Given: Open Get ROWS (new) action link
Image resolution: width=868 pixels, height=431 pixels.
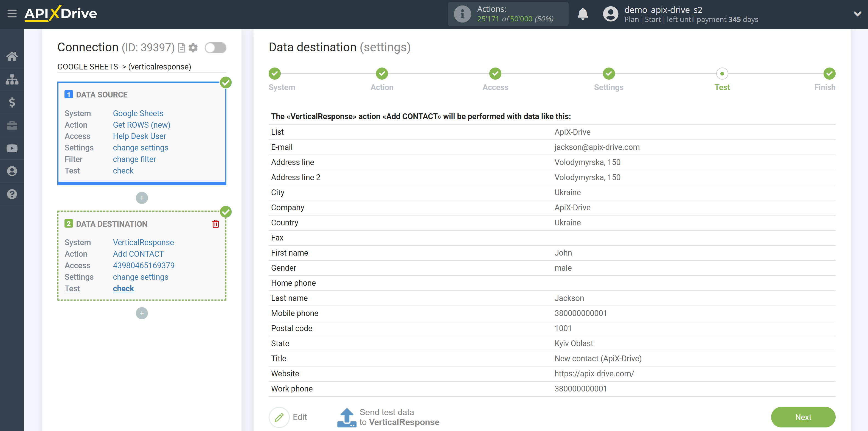Looking at the screenshot, I should click(142, 125).
